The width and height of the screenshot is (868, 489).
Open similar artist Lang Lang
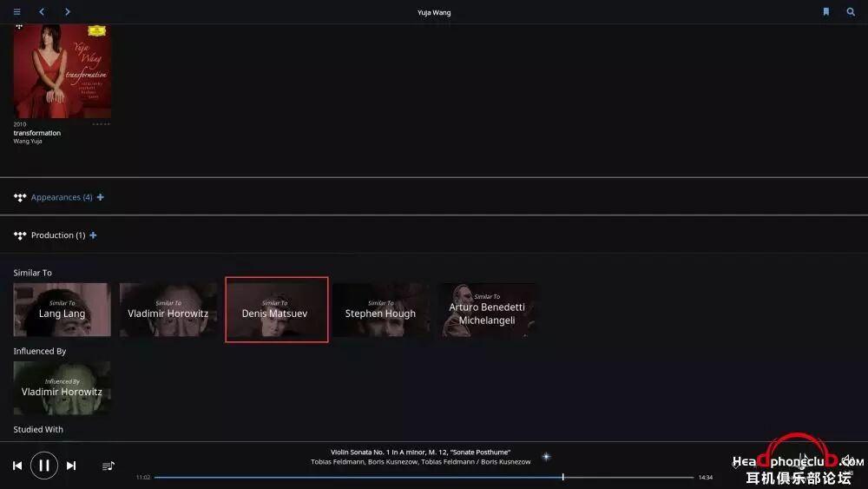(62, 309)
